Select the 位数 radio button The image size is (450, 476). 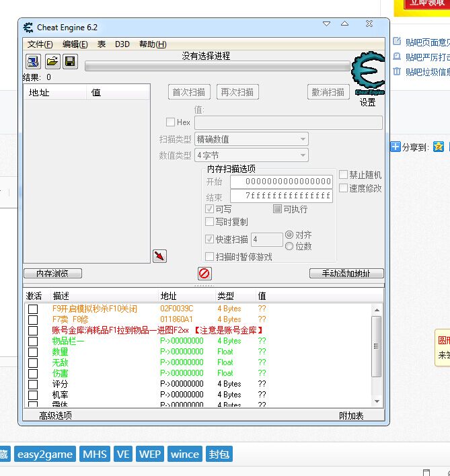click(289, 246)
